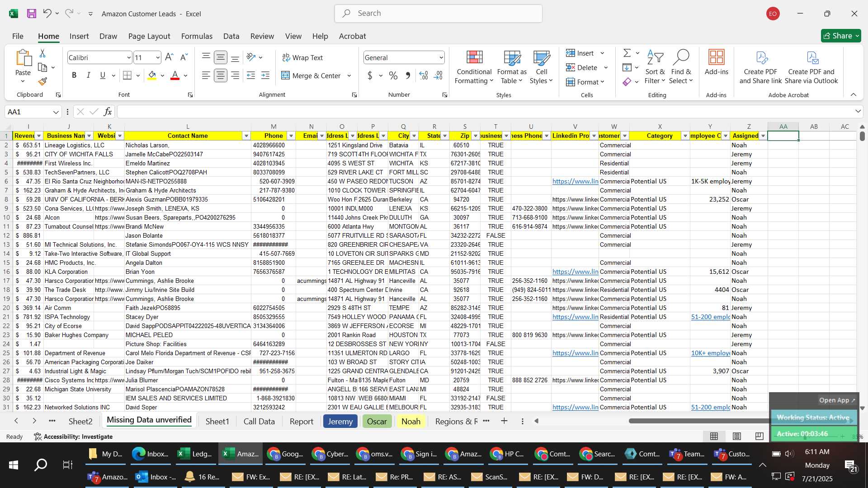
Task: Open the Formulas ribbon tab
Action: point(197,36)
